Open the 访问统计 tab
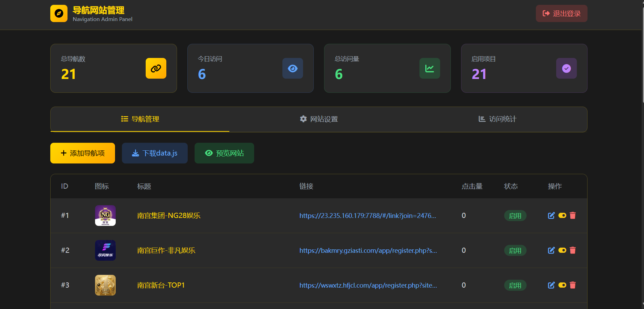Viewport: 644px width, 309px height. click(x=497, y=119)
